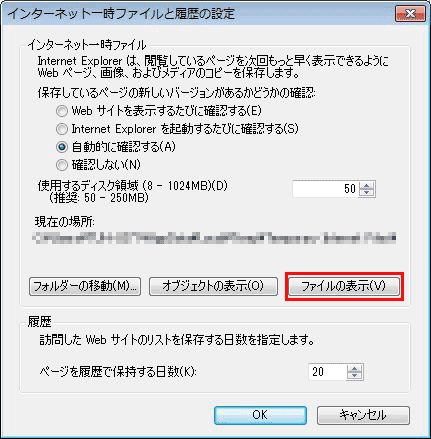Decrease history days with down spinner arrow
Viewport: 431px width, 439px height.
(x=355, y=376)
